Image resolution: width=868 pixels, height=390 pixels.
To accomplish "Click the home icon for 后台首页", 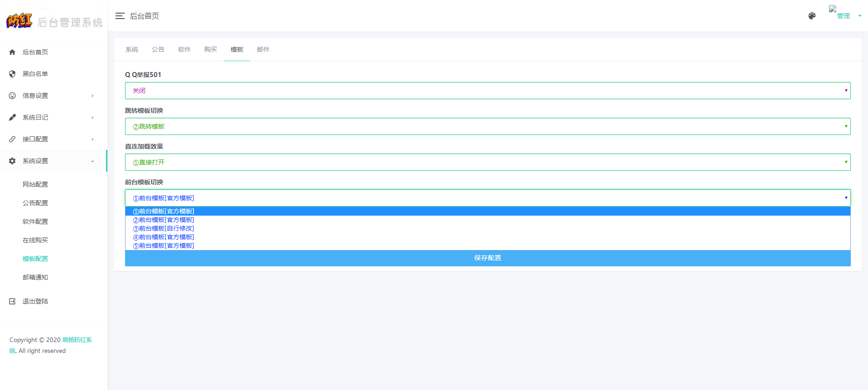I will (x=12, y=52).
